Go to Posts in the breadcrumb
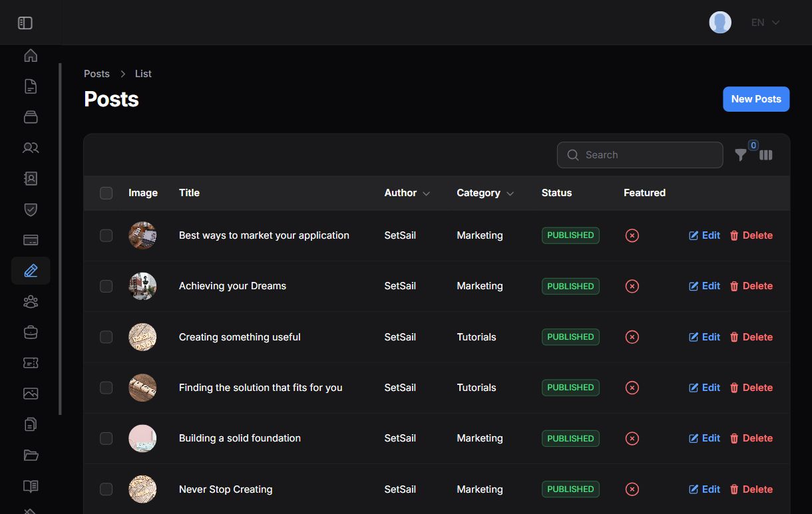This screenshot has width=812, height=514. click(x=97, y=74)
